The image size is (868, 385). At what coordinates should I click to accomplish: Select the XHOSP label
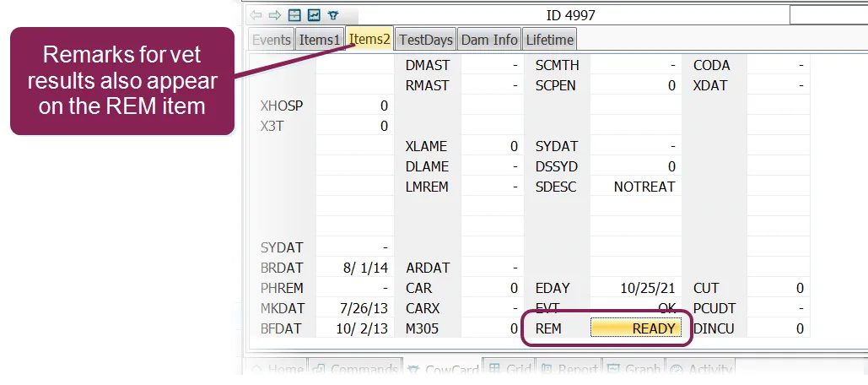[282, 106]
